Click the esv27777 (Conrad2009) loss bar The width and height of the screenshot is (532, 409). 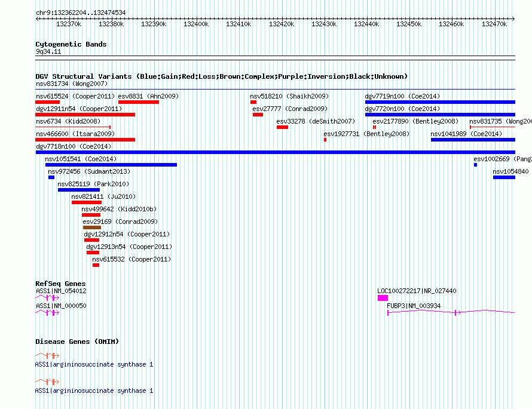point(258,115)
